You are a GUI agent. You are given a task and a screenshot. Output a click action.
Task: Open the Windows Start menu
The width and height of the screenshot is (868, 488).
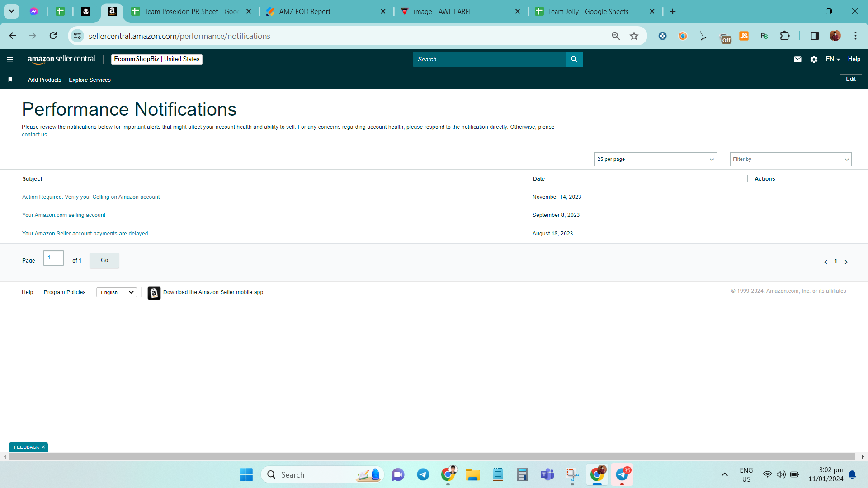[246, 474]
